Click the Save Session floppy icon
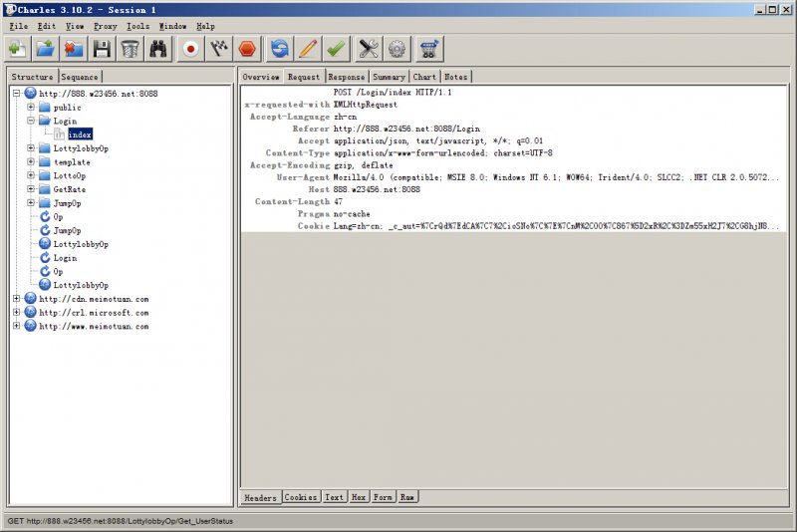Image resolution: width=797 pixels, height=532 pixels. pyautogui.click(x=102, y=49)
